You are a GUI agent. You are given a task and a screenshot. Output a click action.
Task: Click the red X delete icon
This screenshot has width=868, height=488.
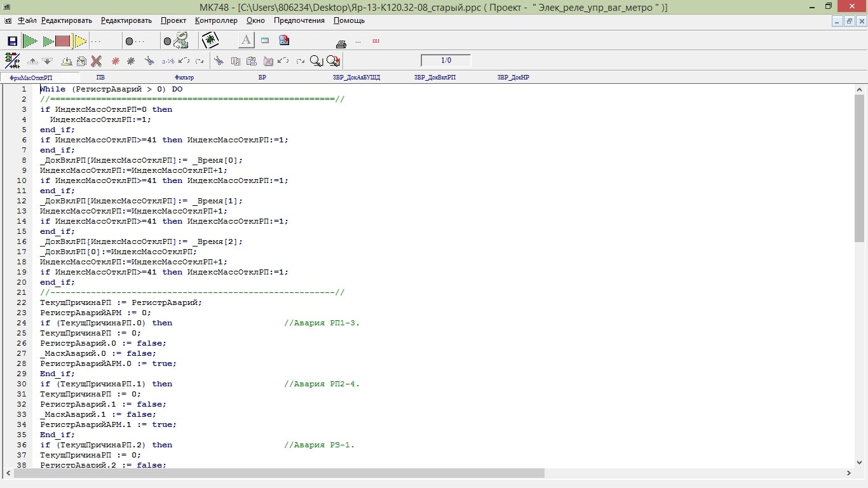click(97, 61)
